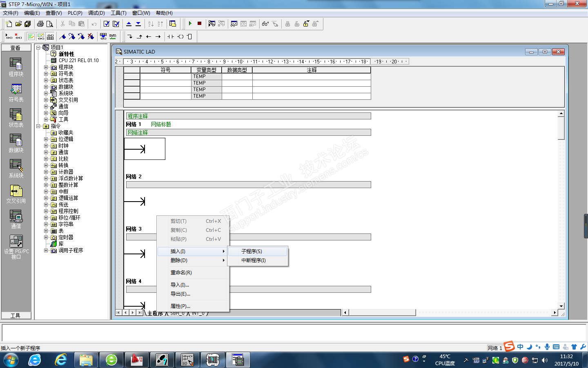Viewport: 588px width, 368px height.
Task: Open the PLC(P) menu
Action: coord(75,13)
